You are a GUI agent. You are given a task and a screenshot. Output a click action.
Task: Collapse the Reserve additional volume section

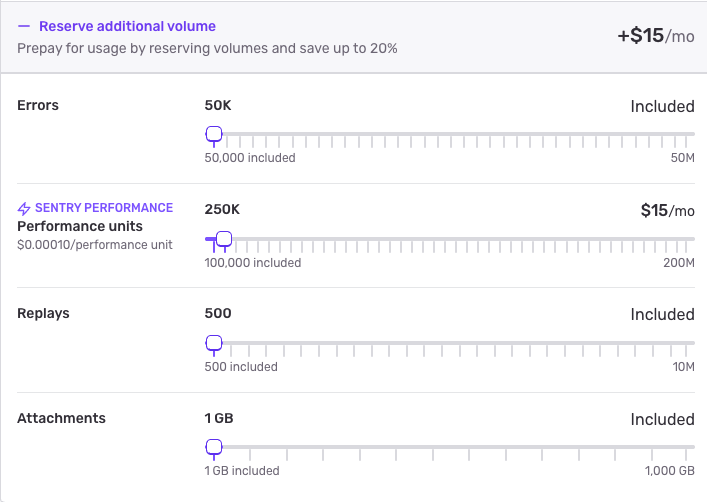23,26
